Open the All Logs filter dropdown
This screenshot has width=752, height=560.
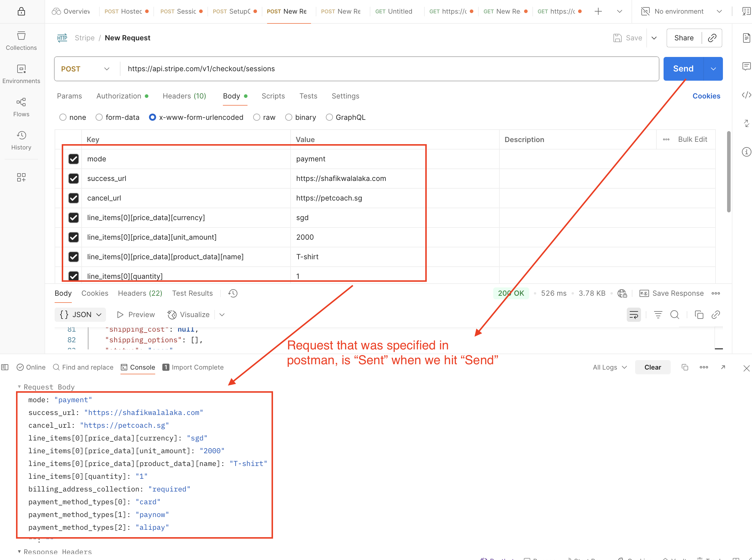[x=610, y=367]
